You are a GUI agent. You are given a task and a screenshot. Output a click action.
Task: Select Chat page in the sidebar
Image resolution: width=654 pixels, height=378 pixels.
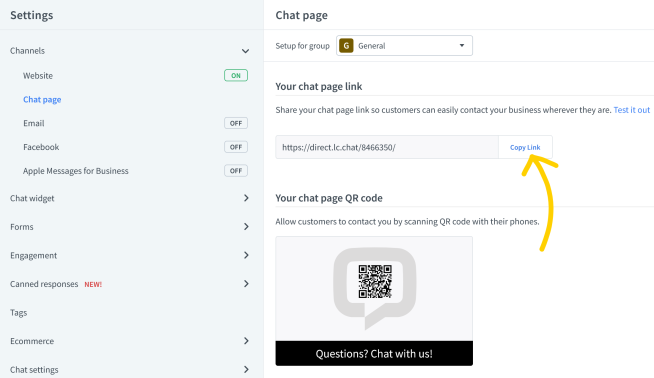click(42, 99)
